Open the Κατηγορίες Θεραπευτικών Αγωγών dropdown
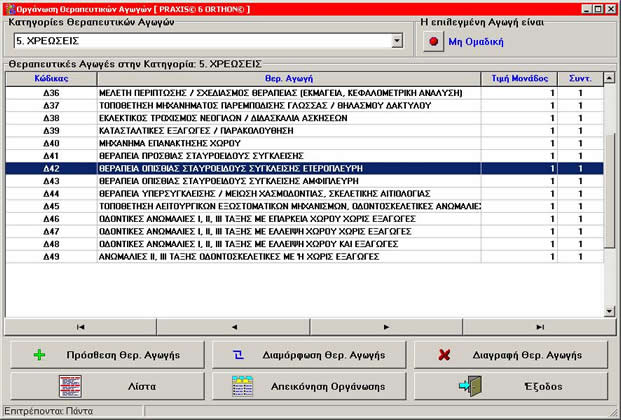This screenshot has height=420, width=621. 396,41
